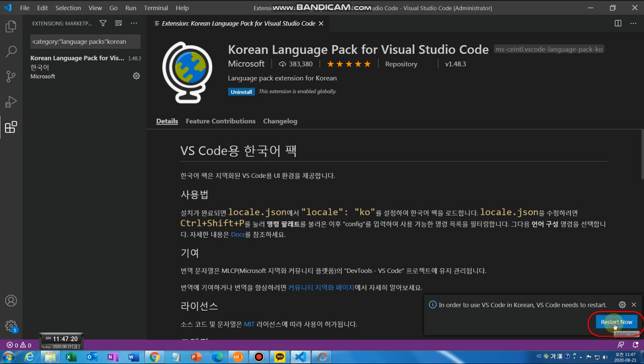Open Microsoft Edge from the taskbar
The image size is (644, 364).
[x=217, y=357]
